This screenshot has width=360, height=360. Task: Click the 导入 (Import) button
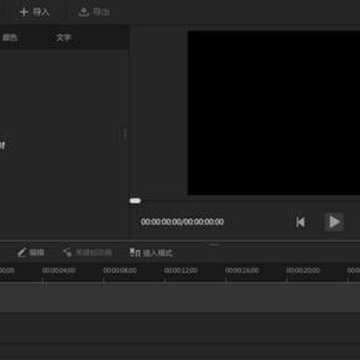34,13
